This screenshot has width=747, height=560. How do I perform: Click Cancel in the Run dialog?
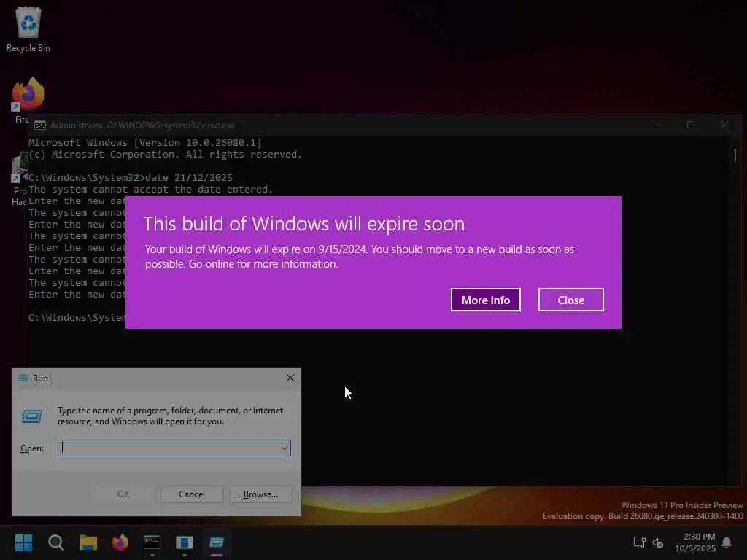(x=192, y=494)
